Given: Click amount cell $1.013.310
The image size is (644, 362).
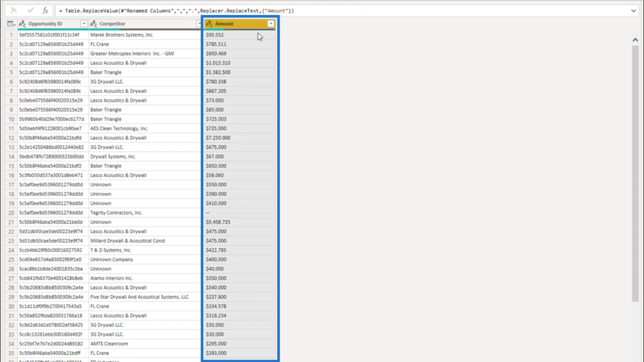Looking at the screenshot, I should pos(218,63).
